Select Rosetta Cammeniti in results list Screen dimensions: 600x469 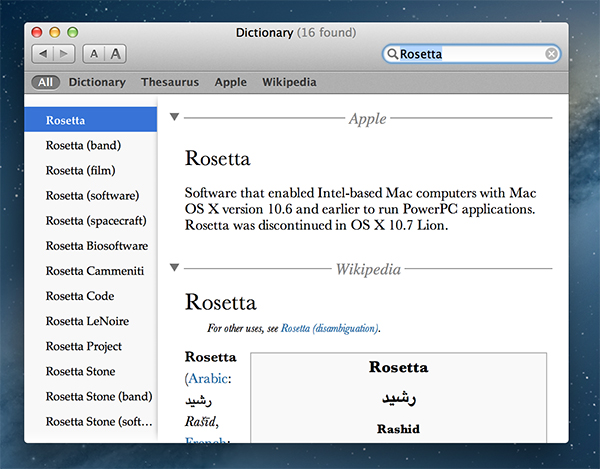(91, 271)
